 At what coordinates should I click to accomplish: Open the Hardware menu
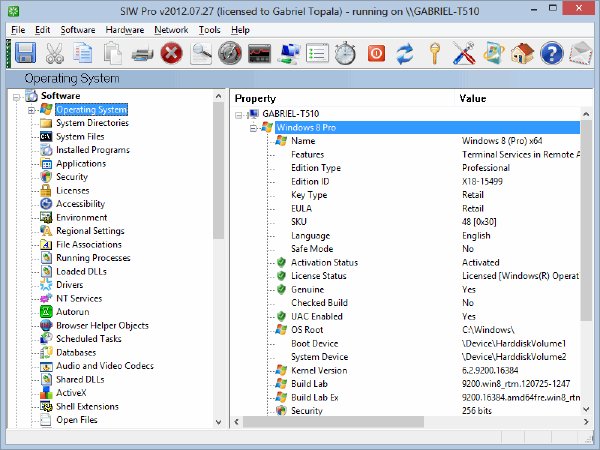[x=125, y=30]
